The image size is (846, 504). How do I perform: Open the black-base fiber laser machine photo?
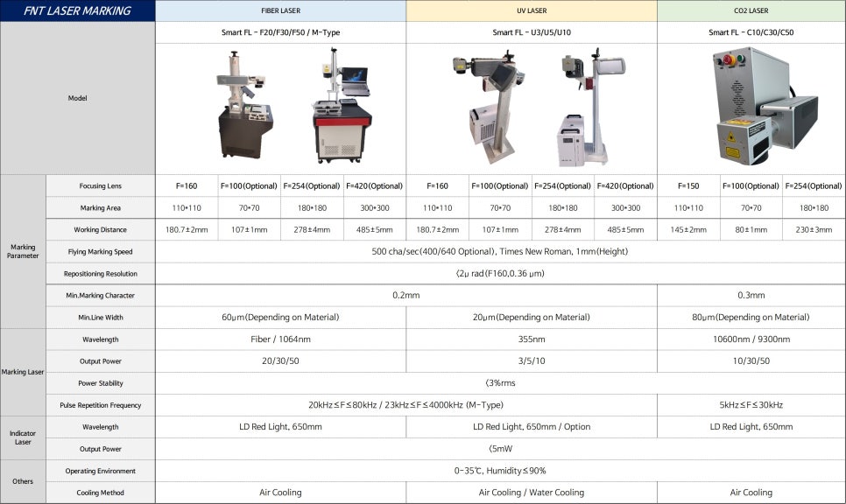[245, 105]
